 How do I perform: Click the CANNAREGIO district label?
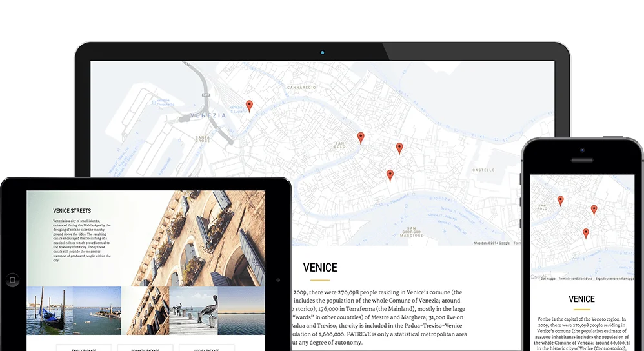(301, 88)
